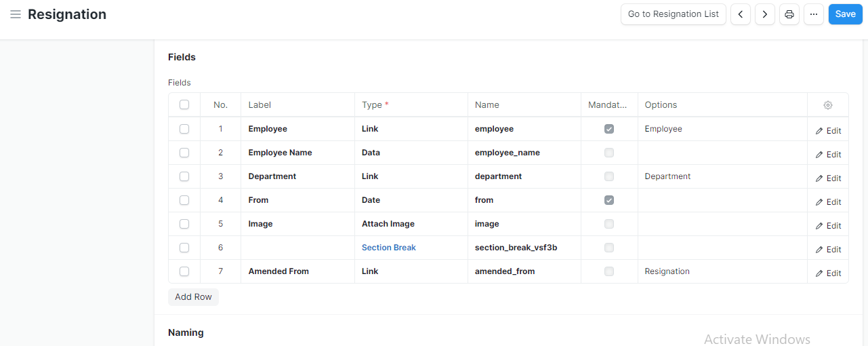The width and height of the screenshot is (868, 346).
Task: Save the Resignation doctype
Action: pyautogui.click(x=845, y=14)
